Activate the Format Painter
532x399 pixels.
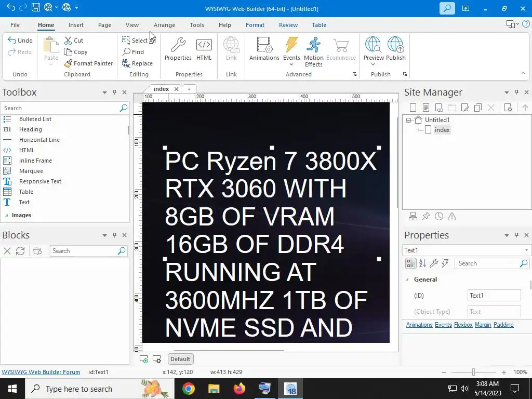coord(88,63)
